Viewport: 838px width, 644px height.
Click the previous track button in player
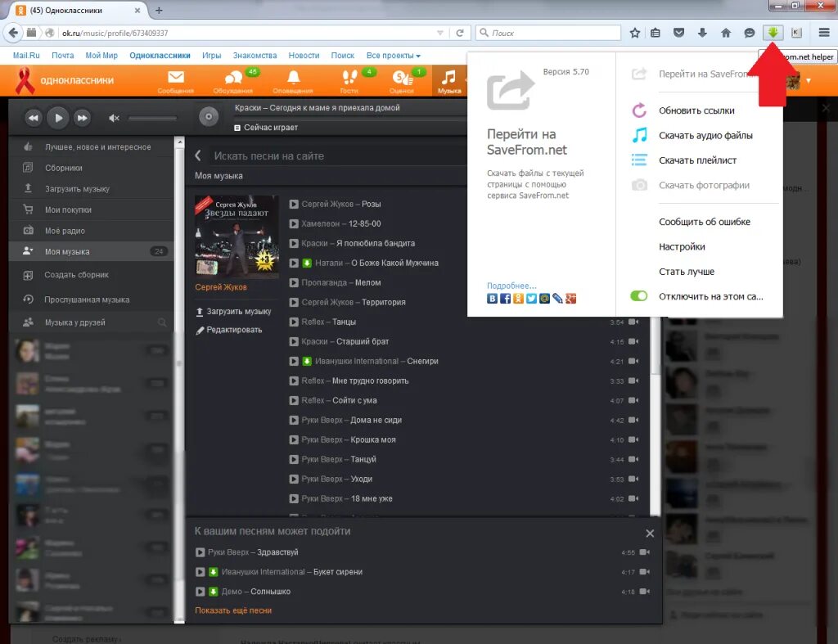33,118
